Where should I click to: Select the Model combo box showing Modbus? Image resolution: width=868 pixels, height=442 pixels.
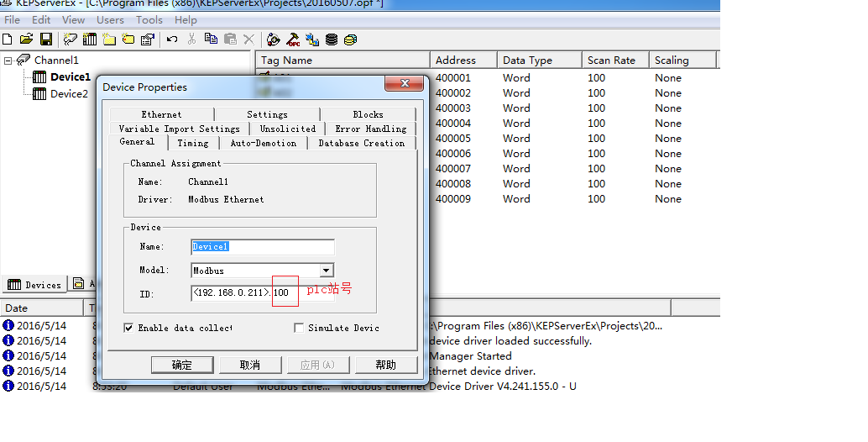click(x=263, y=271)
